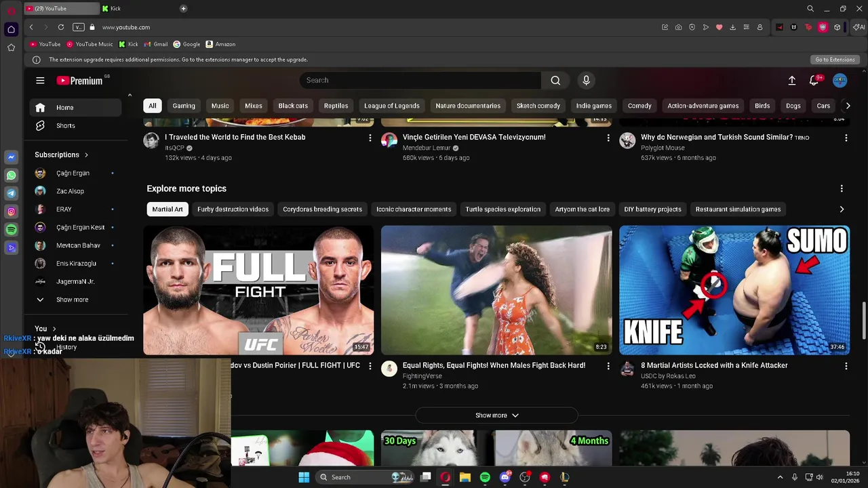This screenshot has width=868, height=488.
Task: Click the YouTube Premium logo
Action: tap(79, 80)
